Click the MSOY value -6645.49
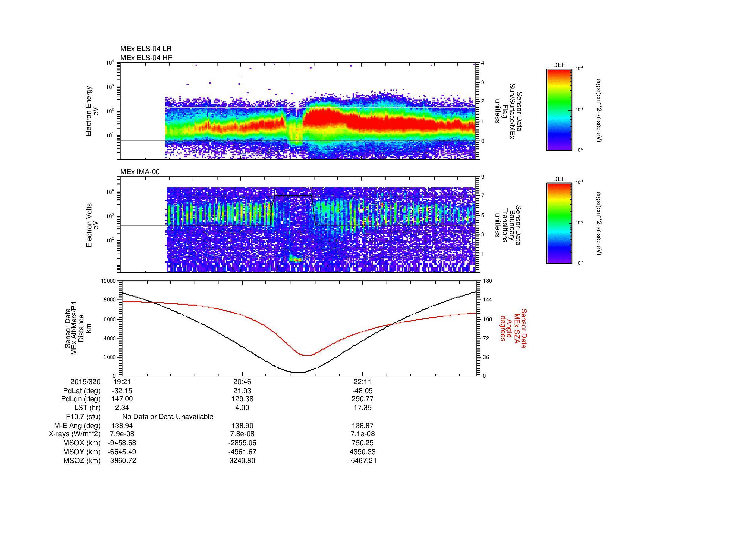The image size is (756, 534). click(x=122, y=452)
